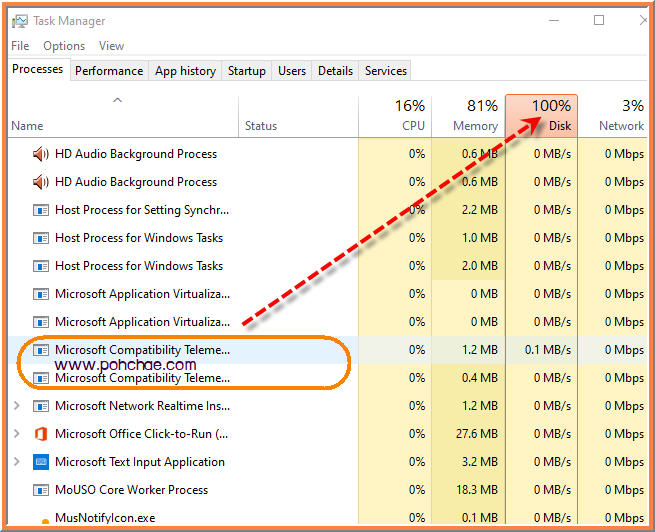Expand the Microsoft Network Realtime Ins... group
Screen dimensions: 655x532
coord(17,405)
